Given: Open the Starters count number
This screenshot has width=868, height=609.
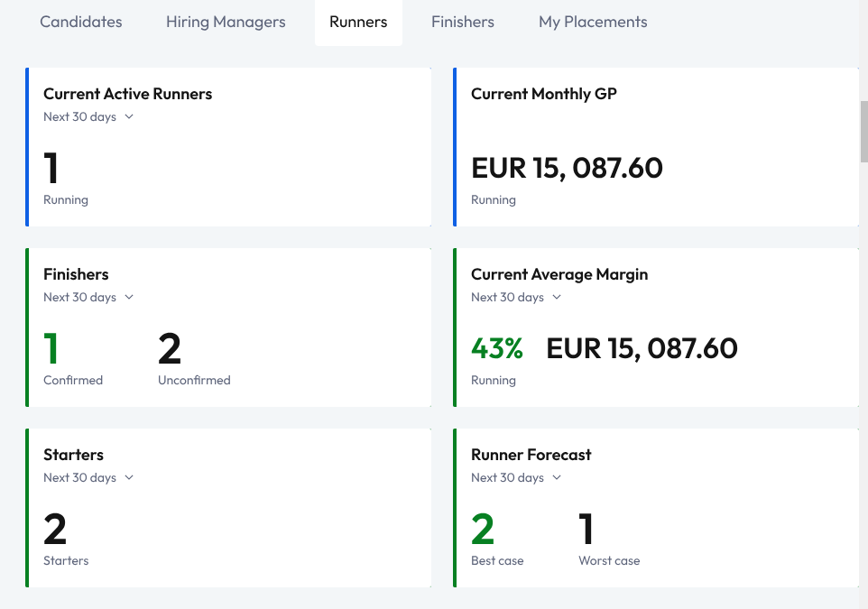Looking at the screenshot, I should (x=55, y=530).
